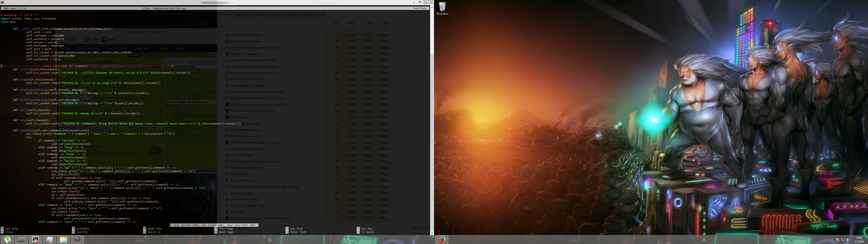
Task: Open the Action Center flag icon
Action: pyautogui.click(x=837, y=240)
